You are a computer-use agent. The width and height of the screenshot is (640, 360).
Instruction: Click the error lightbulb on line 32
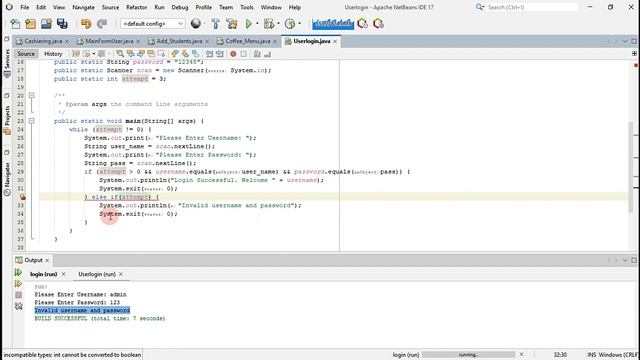click(x=22, y=197)
